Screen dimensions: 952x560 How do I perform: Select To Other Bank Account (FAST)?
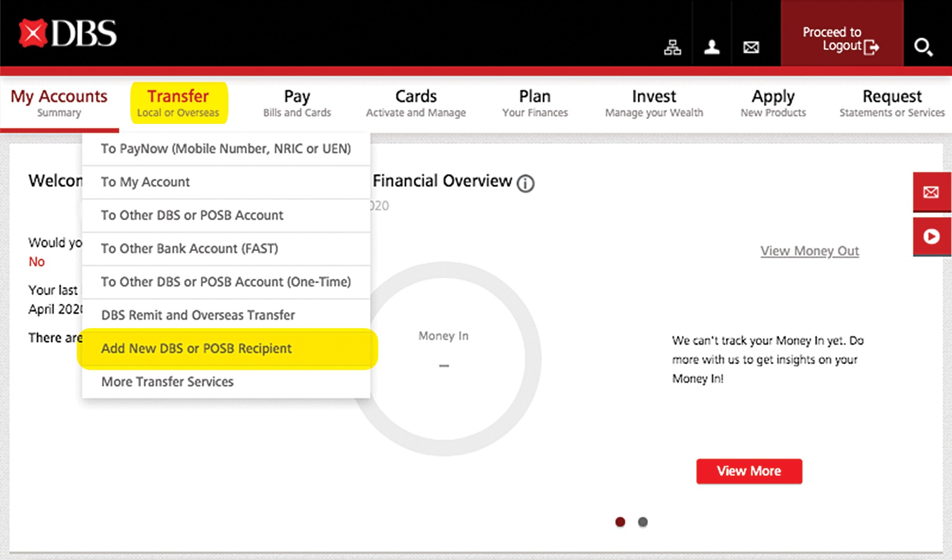point(226,249)
